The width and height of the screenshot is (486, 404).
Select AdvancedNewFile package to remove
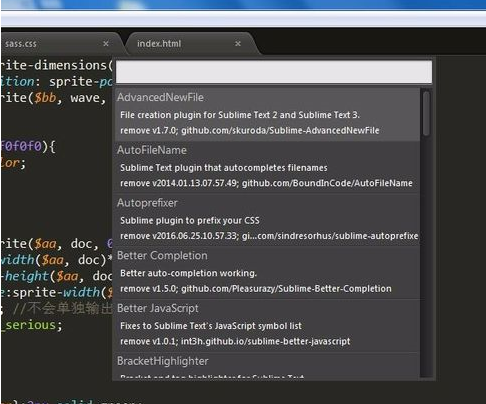click(267, 114)
